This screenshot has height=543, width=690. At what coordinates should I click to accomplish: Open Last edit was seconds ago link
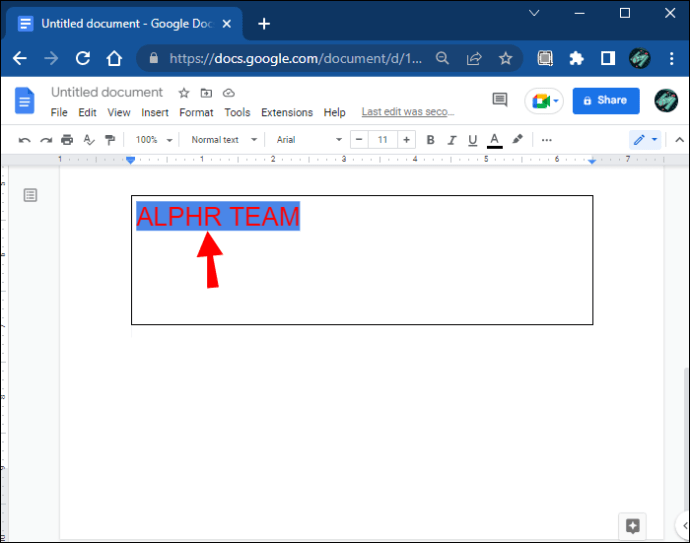coord(408,112)
